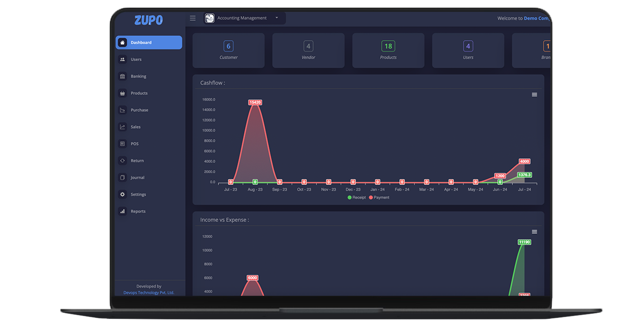The image size is (644, 327).
Task: Toggle the Receipt series in Cashflow legend
Action: pos(357,198)
